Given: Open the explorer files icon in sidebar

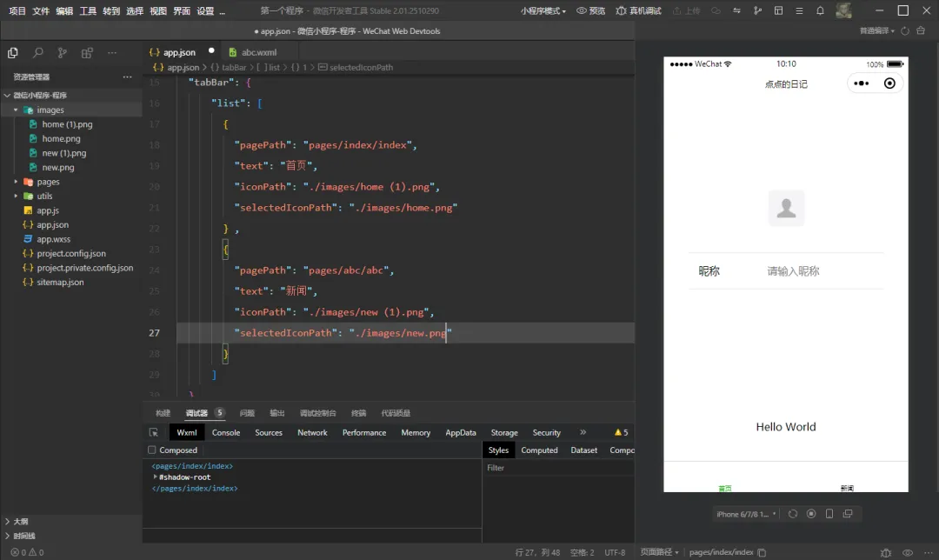Looking at the screenshot, I should [x=12, y=53].
